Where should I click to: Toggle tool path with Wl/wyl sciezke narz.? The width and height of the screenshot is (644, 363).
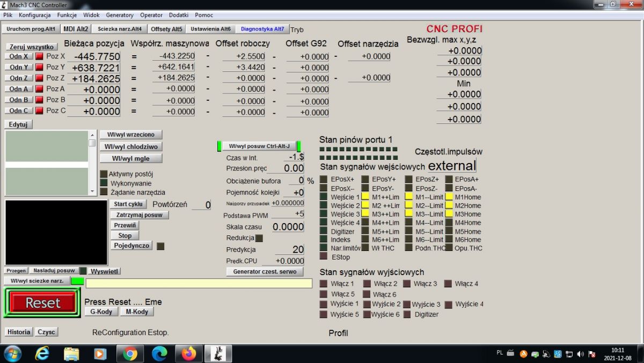coord(37,280)
